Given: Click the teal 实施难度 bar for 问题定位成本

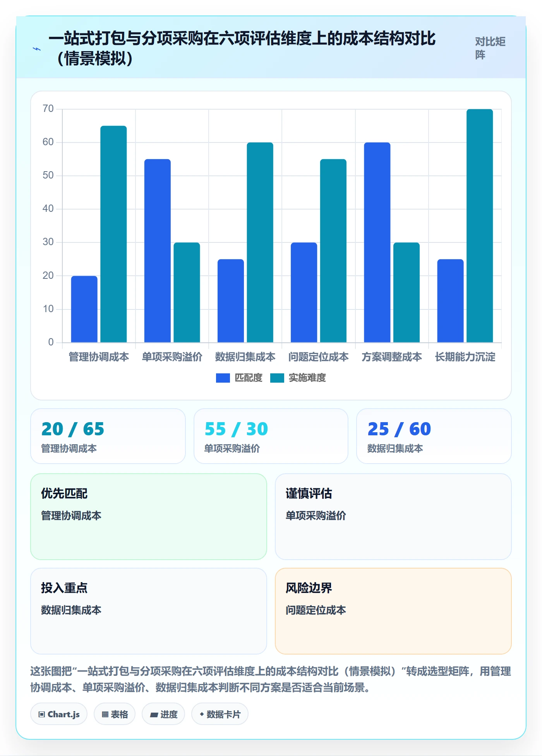Looking at the screenshot, I should (x=333, y=251).
